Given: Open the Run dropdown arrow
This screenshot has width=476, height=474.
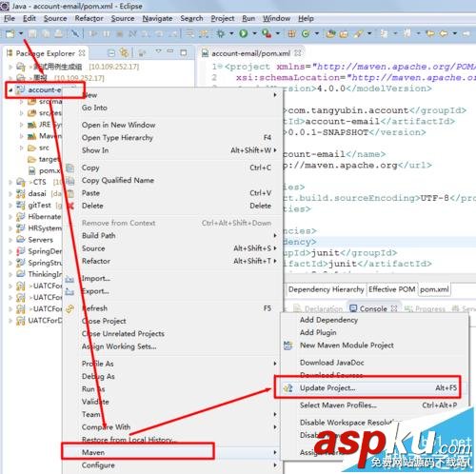Looking at the screenshot, I should point(254,33).
